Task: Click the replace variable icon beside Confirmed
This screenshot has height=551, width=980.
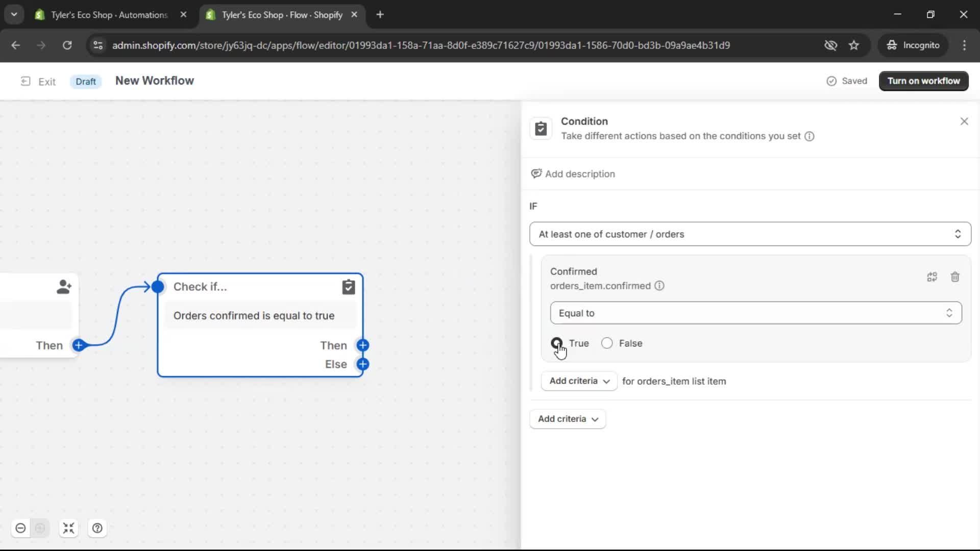Action: point(932,277)
